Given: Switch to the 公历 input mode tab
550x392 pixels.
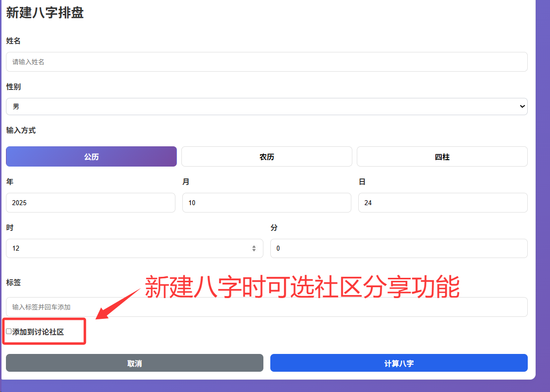Looking at the screenshot, I should (x=91, y=157).
